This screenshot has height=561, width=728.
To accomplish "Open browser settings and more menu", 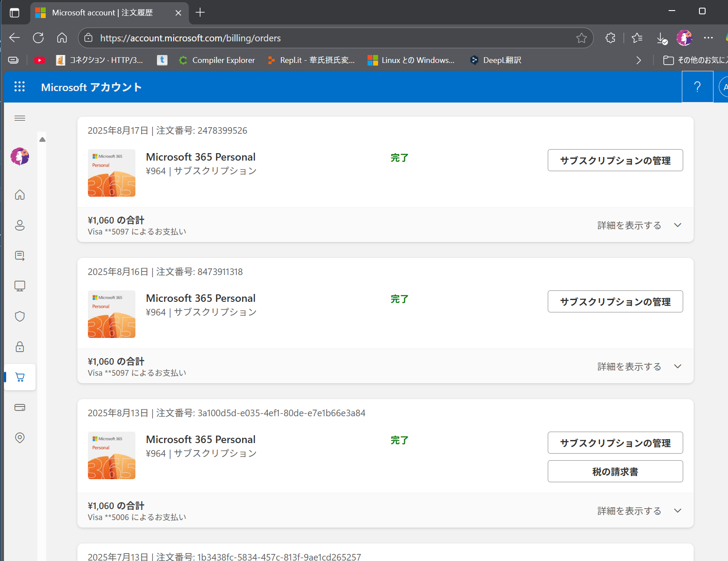I will point(708,38).
